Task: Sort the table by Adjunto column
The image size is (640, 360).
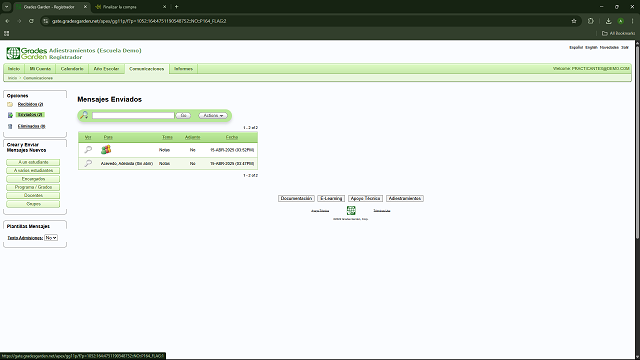Action: pos(193,137)
